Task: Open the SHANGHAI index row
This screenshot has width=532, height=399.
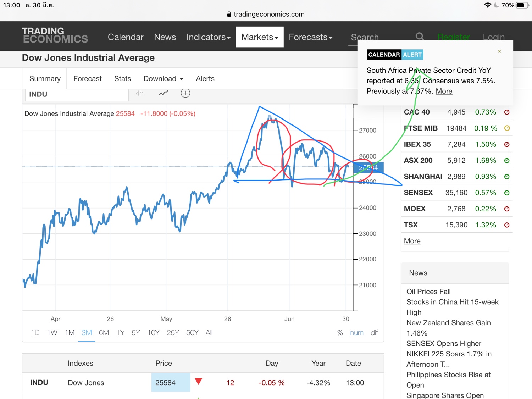Action: pos(456,177)
